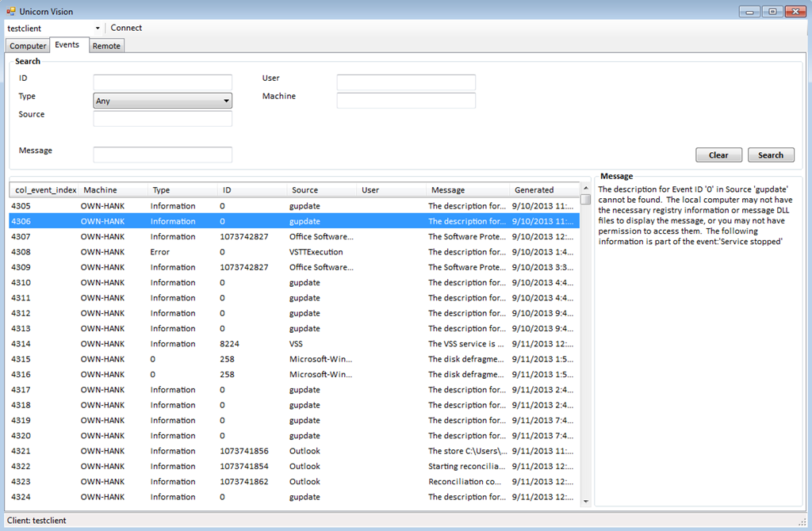
Task: Switch to the Remote tab
Action: pyautogui.click(x=106, y=46)
